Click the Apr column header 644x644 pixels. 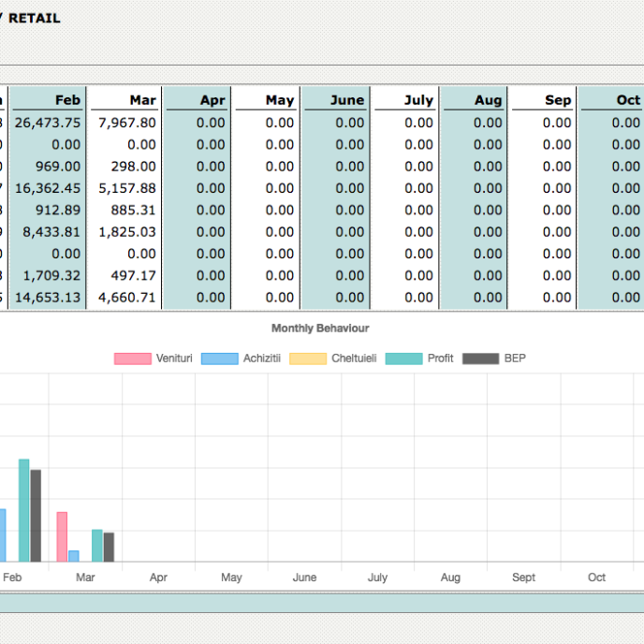tap(212, 100)
